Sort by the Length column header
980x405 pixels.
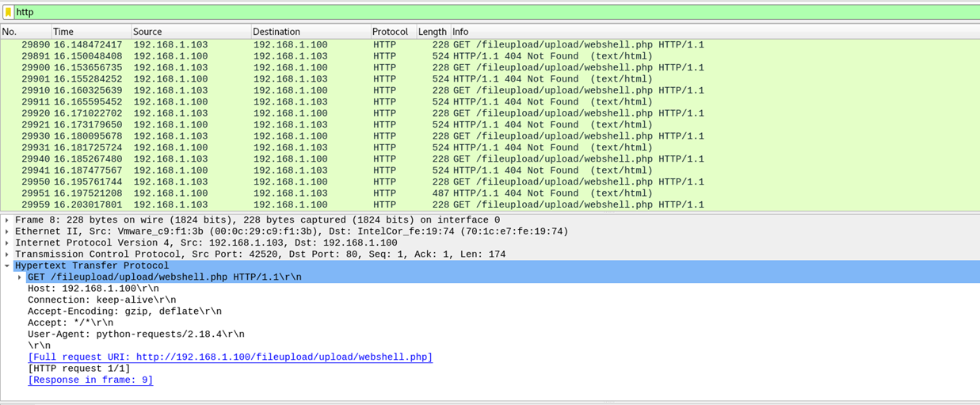click(433, 32)
